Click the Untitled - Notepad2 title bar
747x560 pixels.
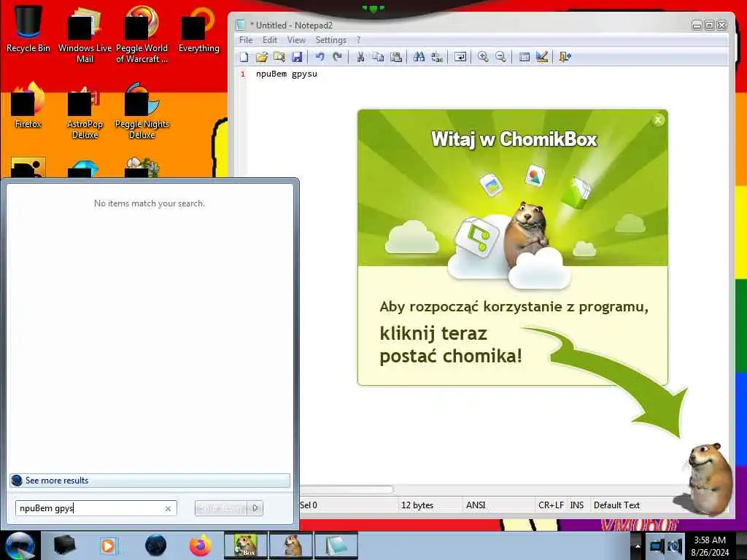(x=462, y=26)
